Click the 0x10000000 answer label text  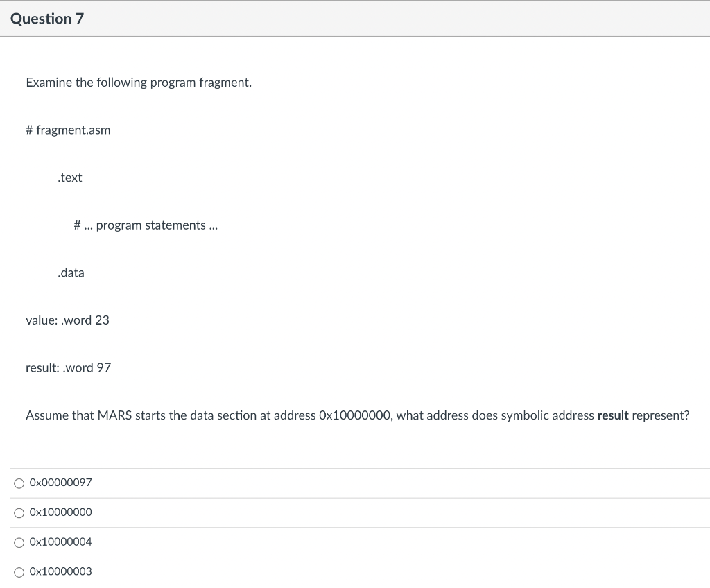60,512
